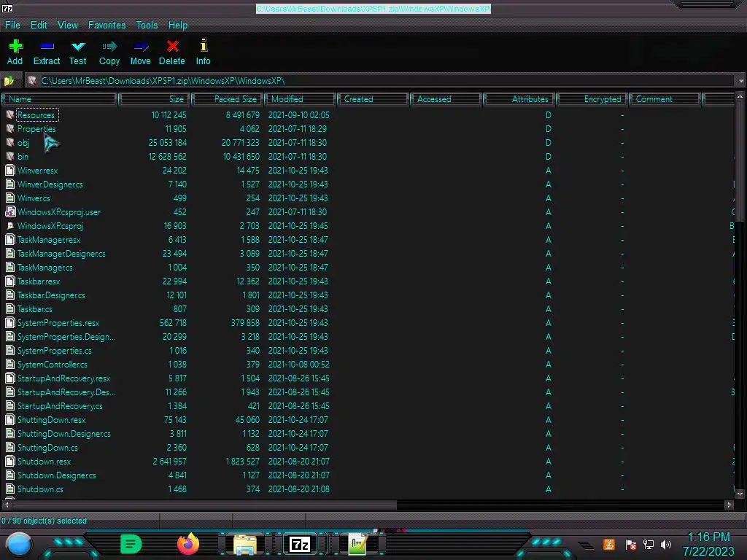Click the volume speaker tray icon
Viewport: 747px width, 560px height.
coord(666,544)
